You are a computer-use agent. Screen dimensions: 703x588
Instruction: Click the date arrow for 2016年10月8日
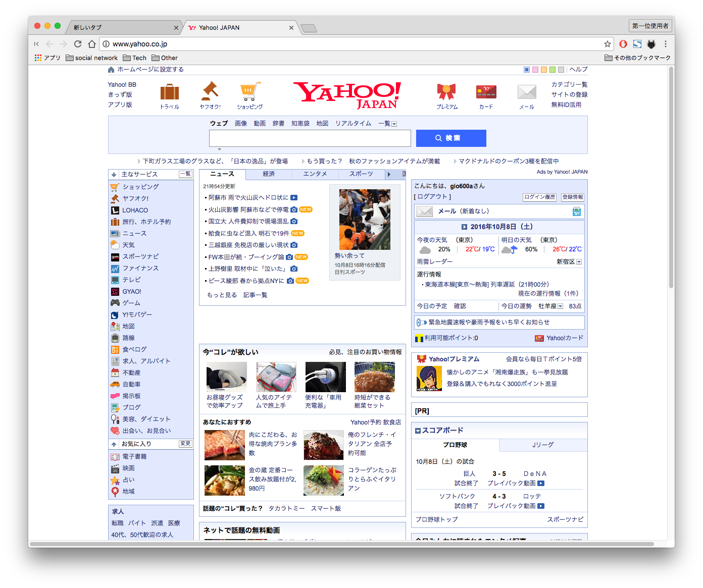pyautogui.click(x=464, y=227)
